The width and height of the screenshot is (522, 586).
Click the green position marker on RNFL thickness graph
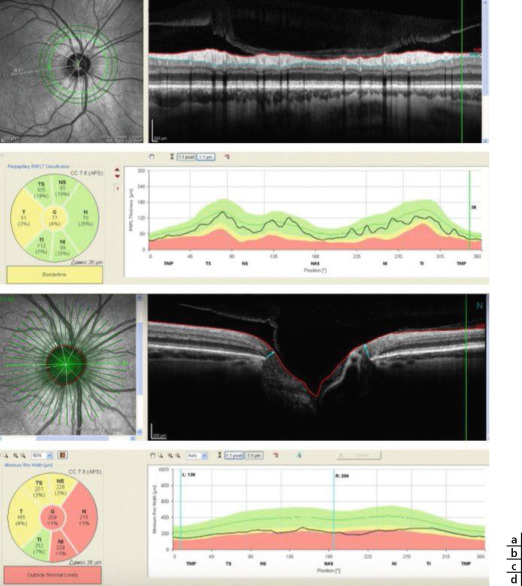point(470,210)
